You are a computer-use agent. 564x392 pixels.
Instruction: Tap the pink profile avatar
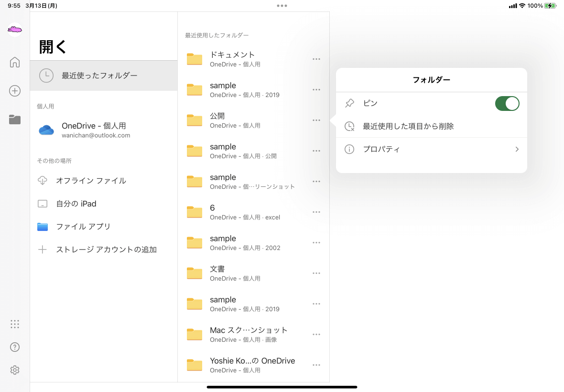tap(15, 30)
